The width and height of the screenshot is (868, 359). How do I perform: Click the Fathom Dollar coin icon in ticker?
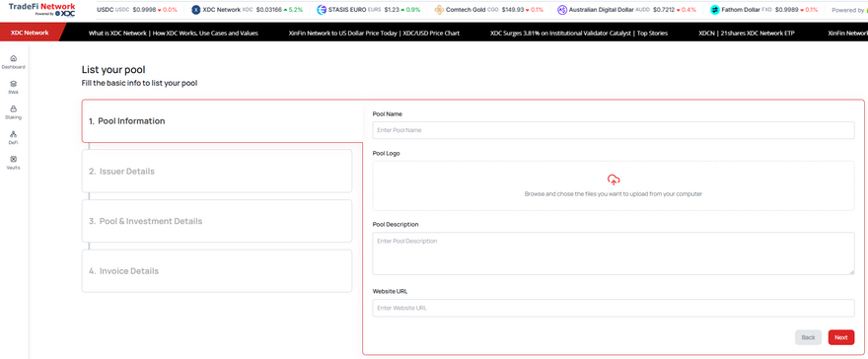point(715,10)
